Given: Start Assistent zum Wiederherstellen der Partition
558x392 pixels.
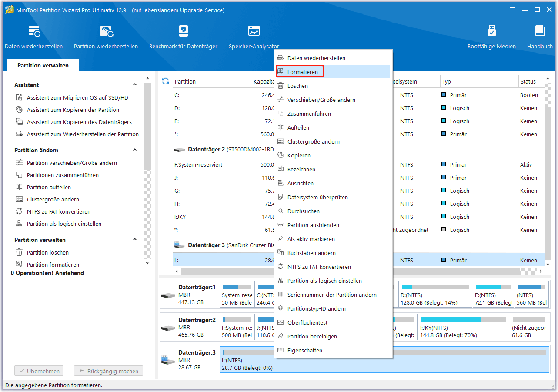Looking at the screenshot, I should coord(83,134).
